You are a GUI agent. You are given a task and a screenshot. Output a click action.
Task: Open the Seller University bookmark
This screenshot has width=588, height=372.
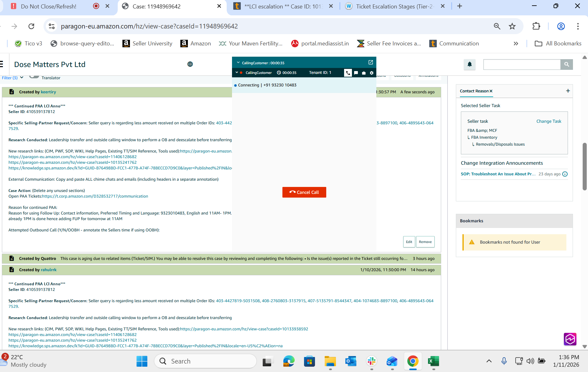pyautogui.click(x=147, y=44)
